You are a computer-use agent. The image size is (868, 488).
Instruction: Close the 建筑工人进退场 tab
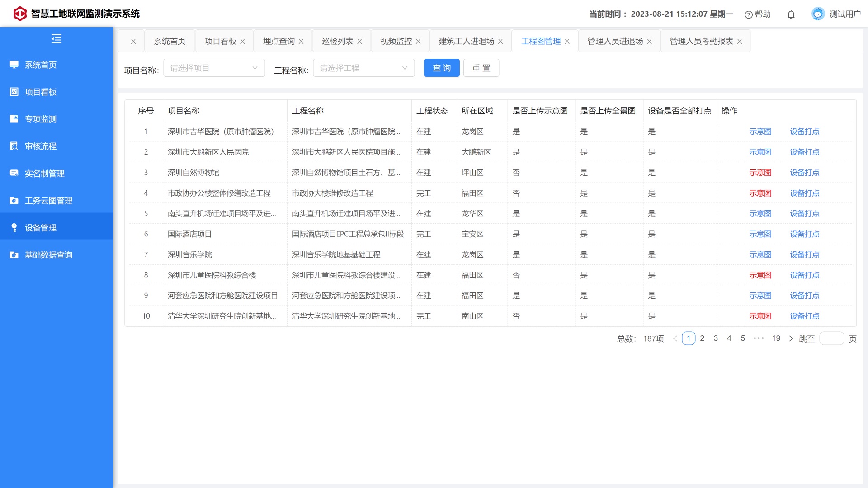click(x=500, y=41)
